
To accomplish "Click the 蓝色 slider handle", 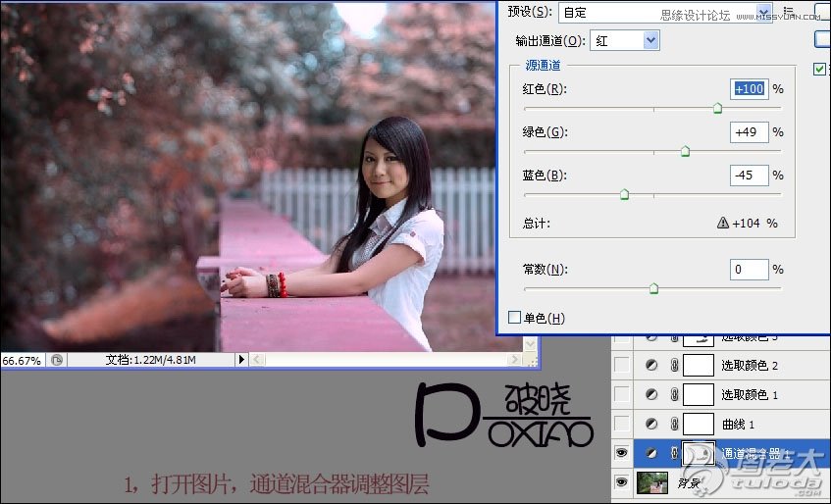I will pos(624,194).
